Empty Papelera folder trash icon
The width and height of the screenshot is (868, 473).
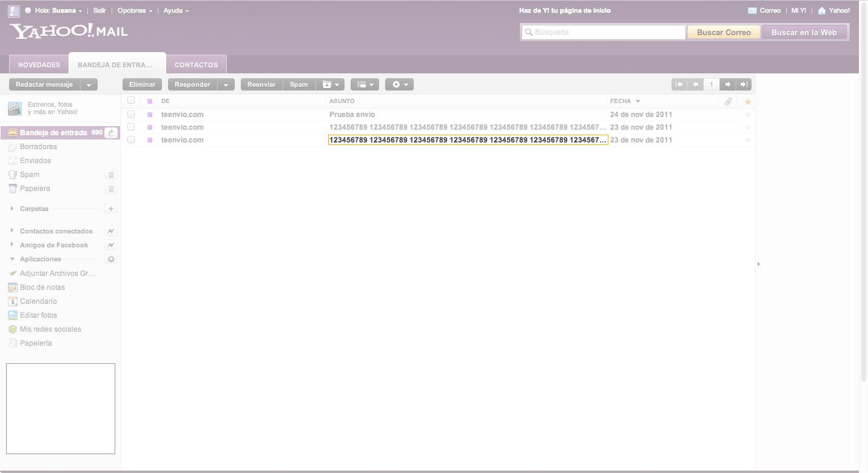112,189
